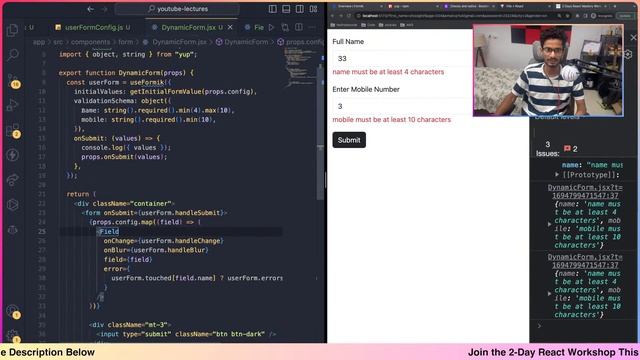This screenshot has height=360, width=640.
Task: Open Customize Layout icon
Action: tap(313, 9)
